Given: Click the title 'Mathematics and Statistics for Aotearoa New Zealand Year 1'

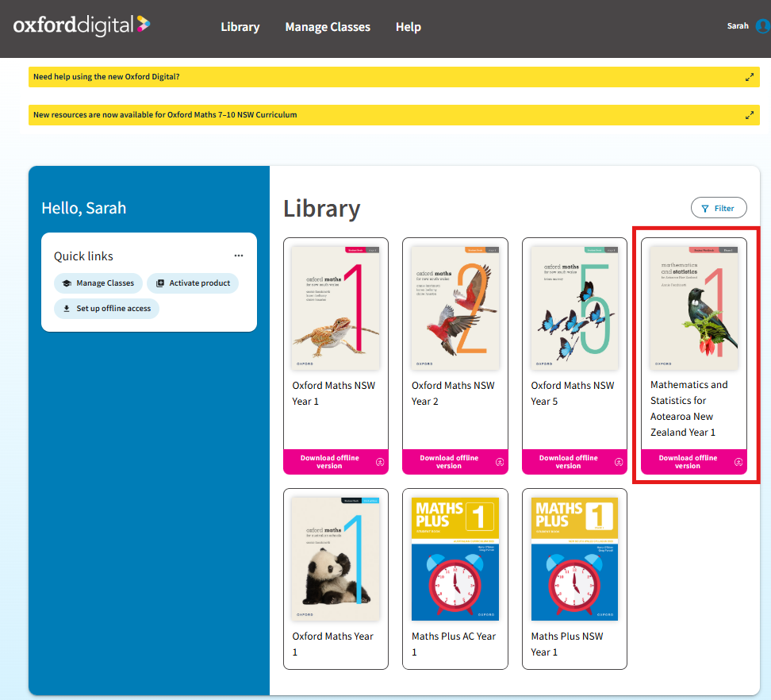Looking at the screenshot, I should pyautogui.click(x=689, y=408).
